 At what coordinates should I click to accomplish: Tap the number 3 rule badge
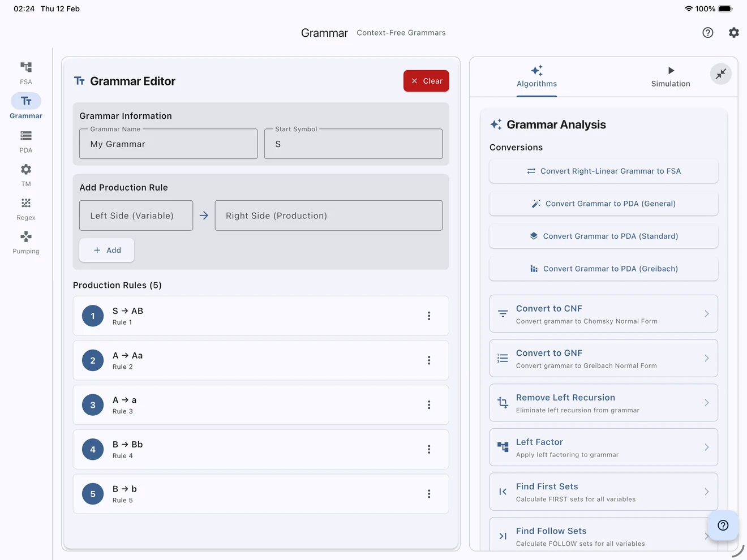point(93,405)
